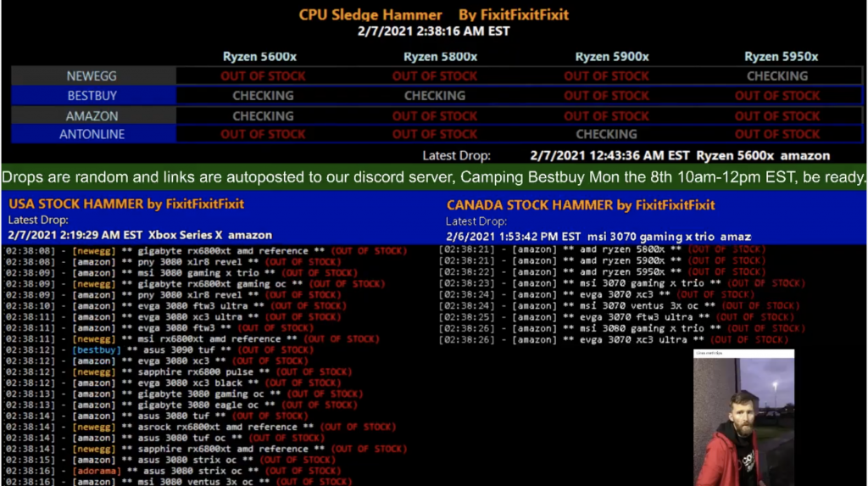This screenshot has height=486, width=868.
Task: Click Amazon's CHECKING status for Ryzen 5600x
Action: pos(263,116)
